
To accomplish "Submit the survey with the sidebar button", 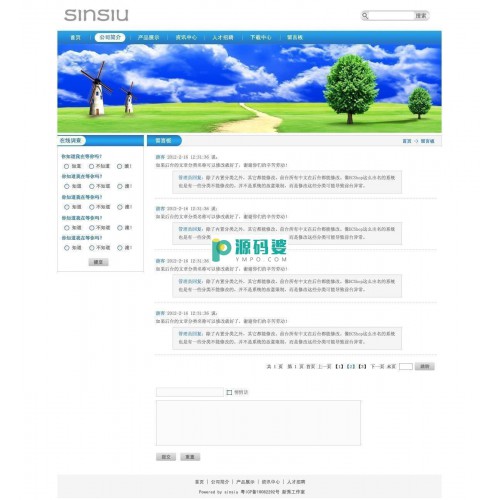I will click(x=98, y=262).
